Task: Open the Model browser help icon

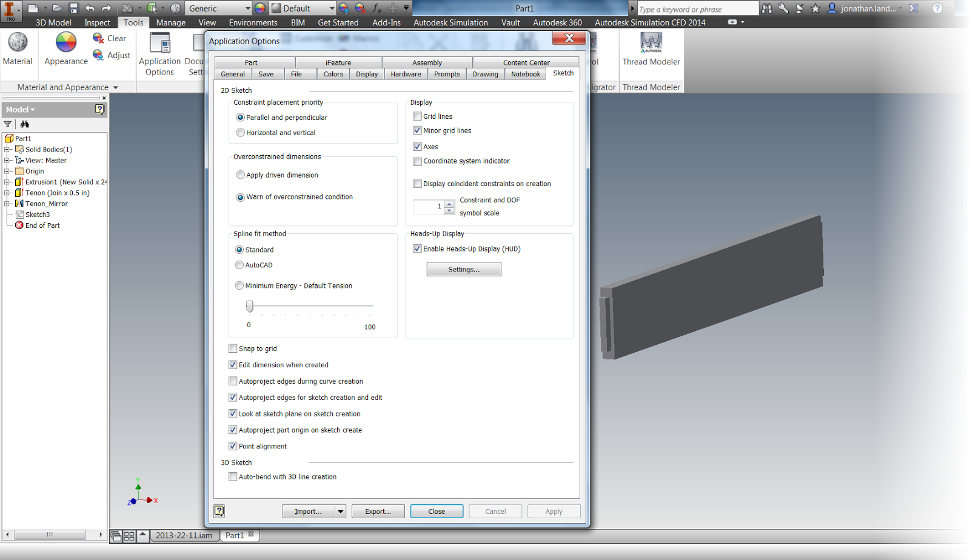Action: (100, 109)
